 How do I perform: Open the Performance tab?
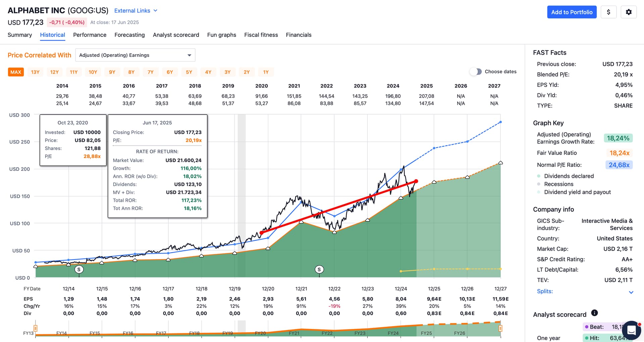(90, 35)
